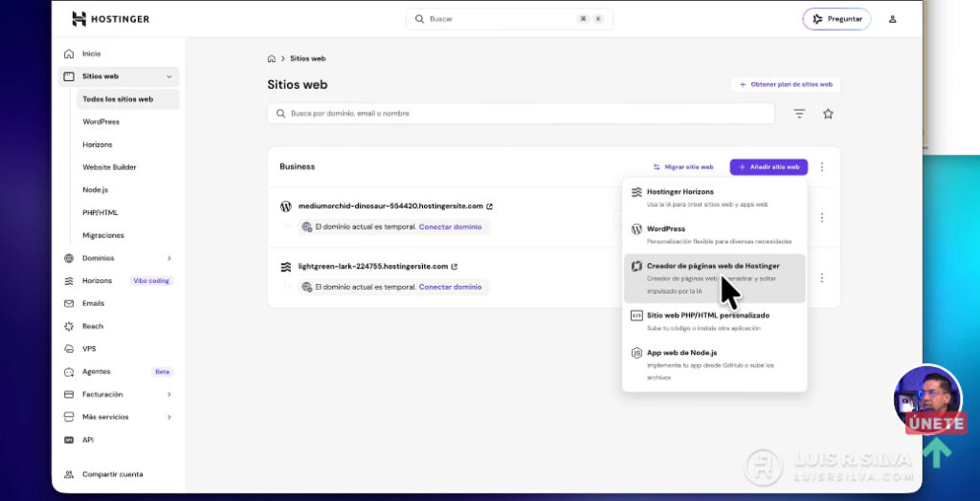Click the Vibe coding badge
980x501 pixels.
[x=150, y=280]
